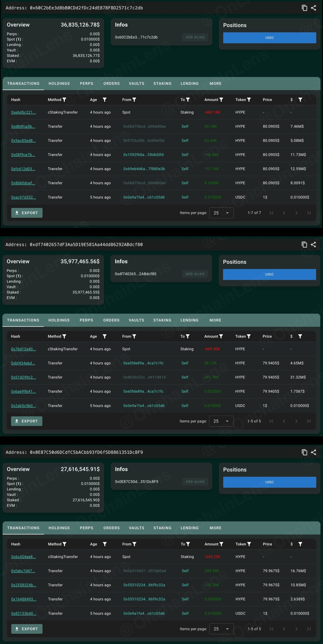Screen dimensions: 323x644
Task: Jump to last page in third table
Action: coord(309,629)
